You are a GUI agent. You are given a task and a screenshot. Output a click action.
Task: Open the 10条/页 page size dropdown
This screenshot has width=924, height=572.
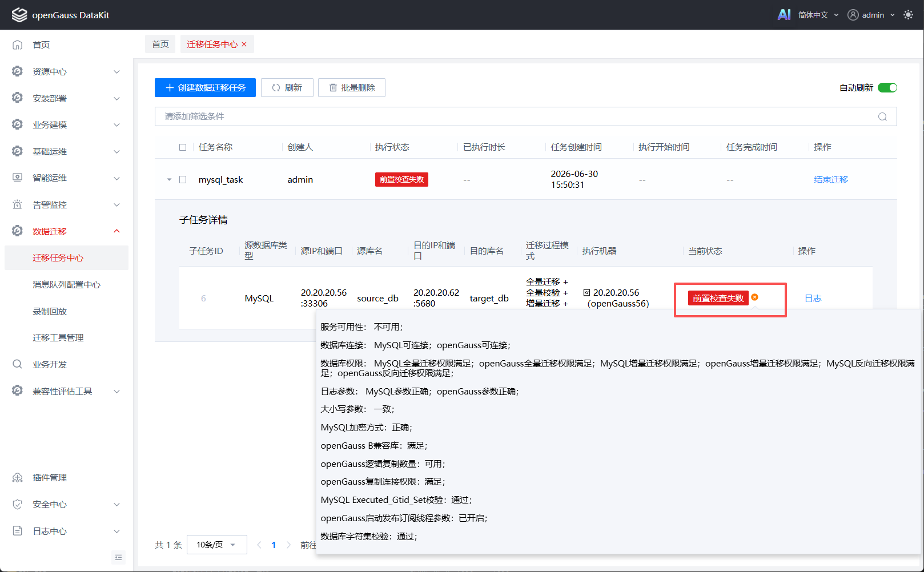[x=217, y=545]
